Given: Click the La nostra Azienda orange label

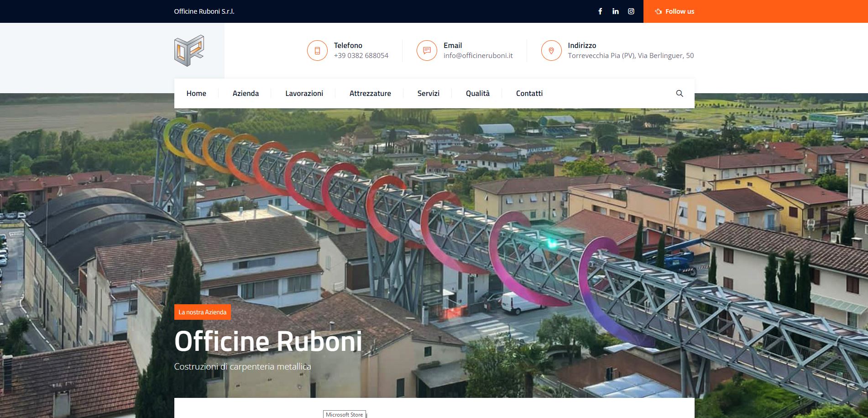Looking at the screenshot, I should pos(202,312).
